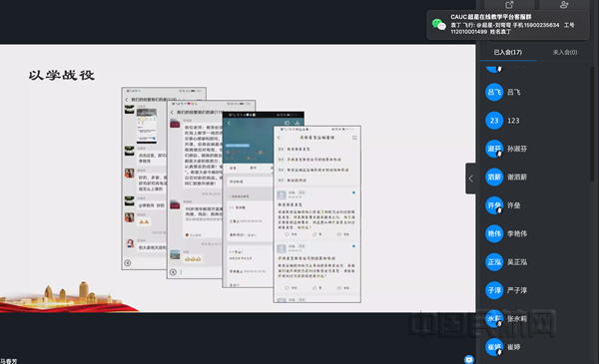Click the 123 participant avatar
599x364 pixels.
pyautogui.click(x=494, y=121)
